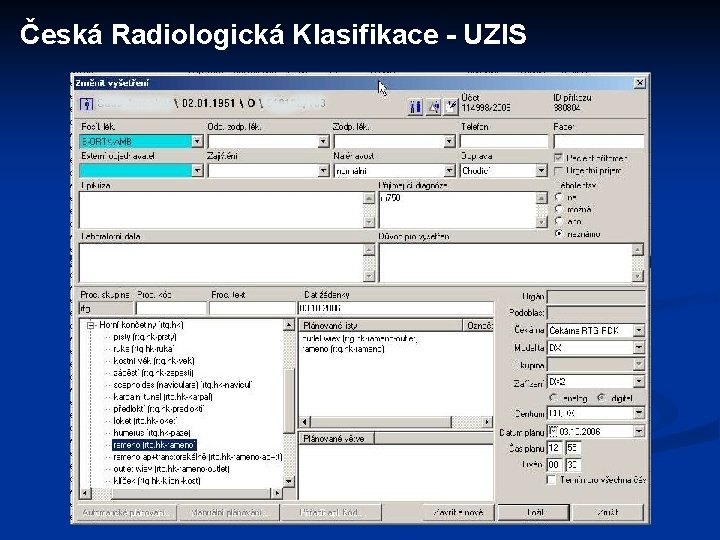Select 'kostní věk' in the procedure tree
The width and height of the screenshot is (720, 540).
pos(154,361)
